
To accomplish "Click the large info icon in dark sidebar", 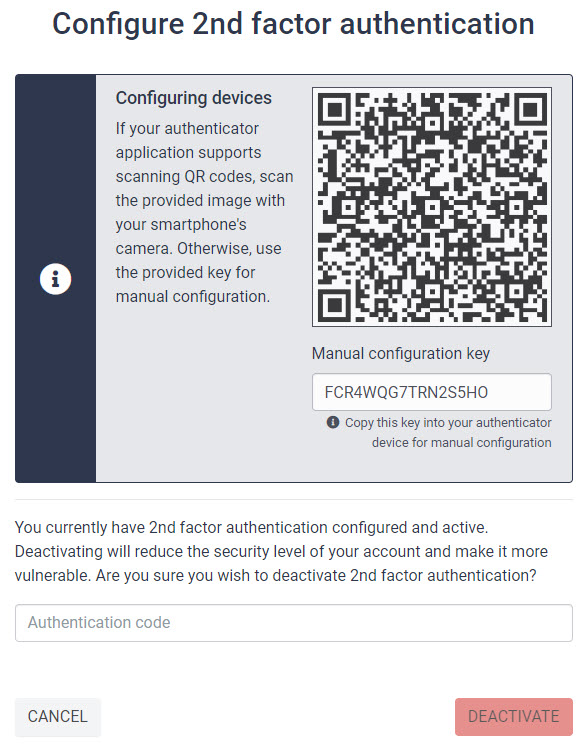I will 55,278.
